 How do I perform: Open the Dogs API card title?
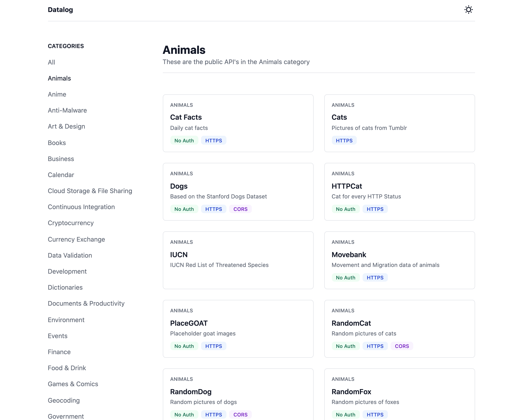click(x=179, y=186)
